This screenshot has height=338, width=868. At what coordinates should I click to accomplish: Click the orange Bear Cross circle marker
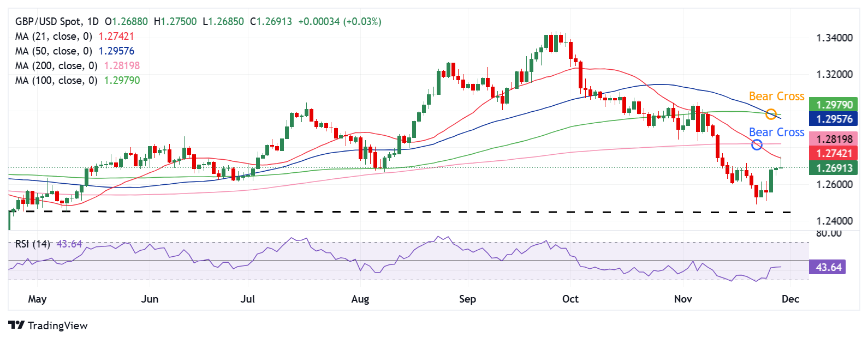click(x=771, y=114)
